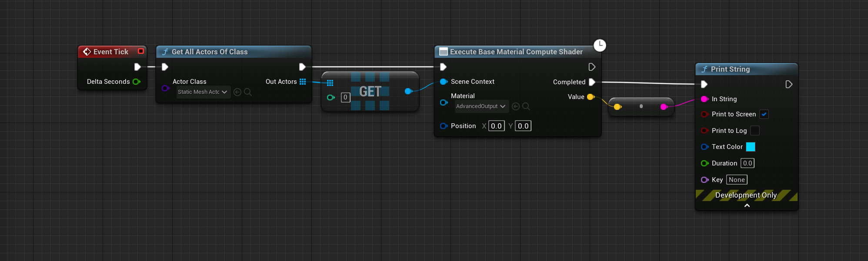This screenshot has height=261, width=868.
Task: Browse to Material asset magnifier icon
Action: [x=526, y=106]
